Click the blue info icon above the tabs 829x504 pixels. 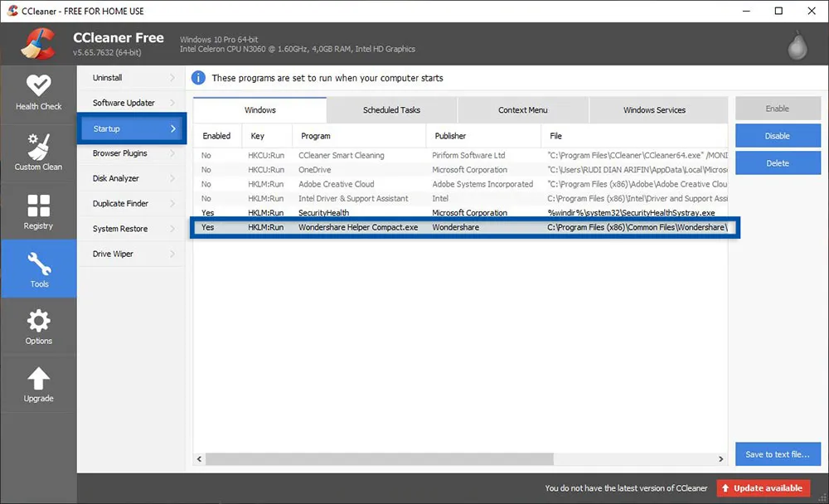click(197, 77)
